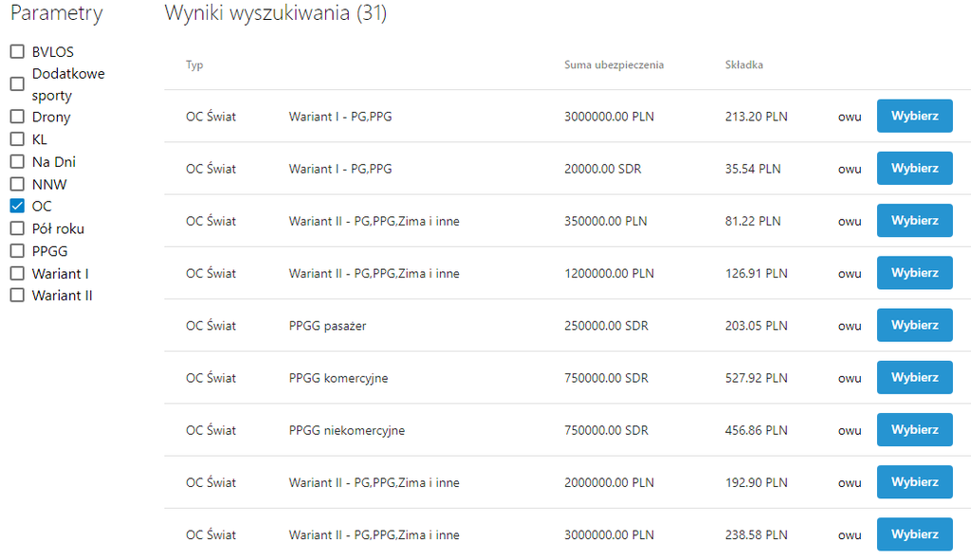Click Wybierz for PPGG niekomercyjne

(x=914, y=429)
